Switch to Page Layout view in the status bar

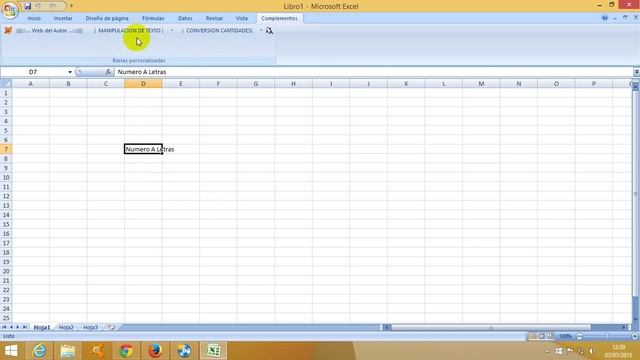(542, 336)
